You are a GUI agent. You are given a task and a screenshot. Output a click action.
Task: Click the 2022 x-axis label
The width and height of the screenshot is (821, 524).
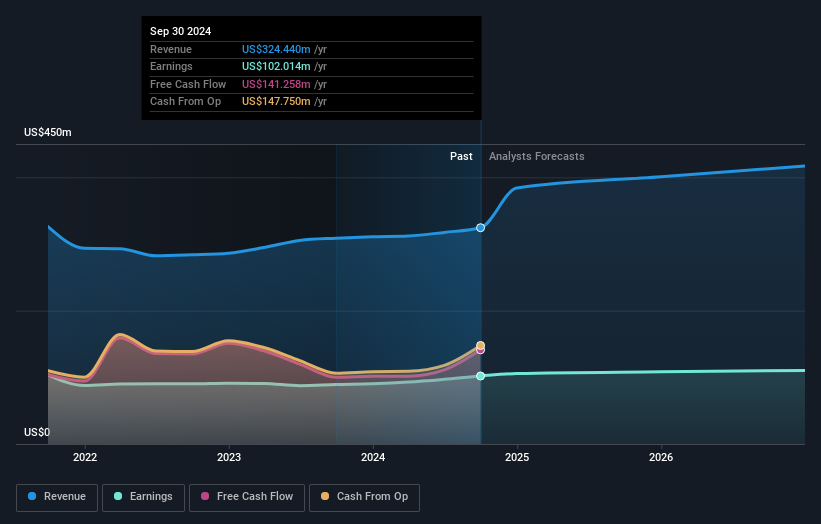[x=85, y=457]
